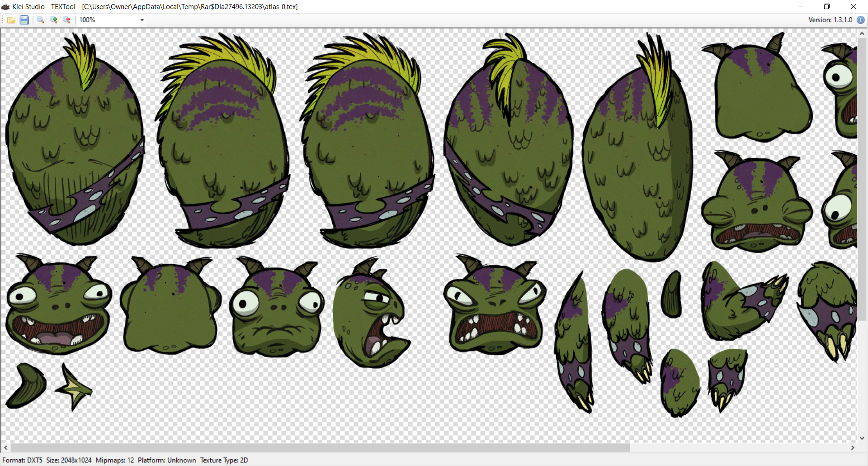
Task: Click the zoom in magnifier icon
Action: 53,20
